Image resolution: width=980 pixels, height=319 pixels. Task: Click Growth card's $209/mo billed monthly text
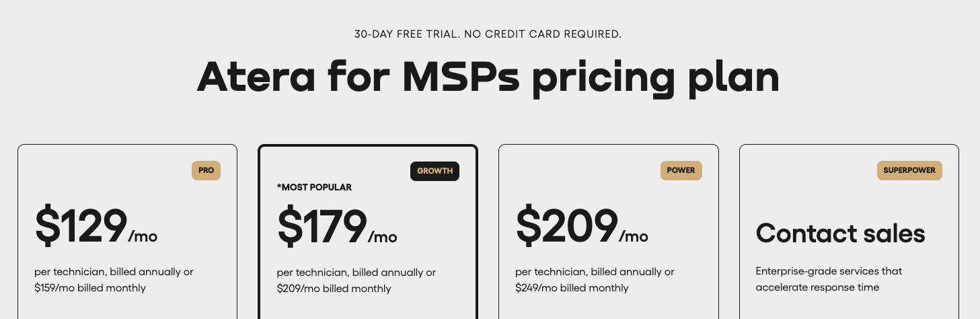pyautogui.click(x=334, y=289)
